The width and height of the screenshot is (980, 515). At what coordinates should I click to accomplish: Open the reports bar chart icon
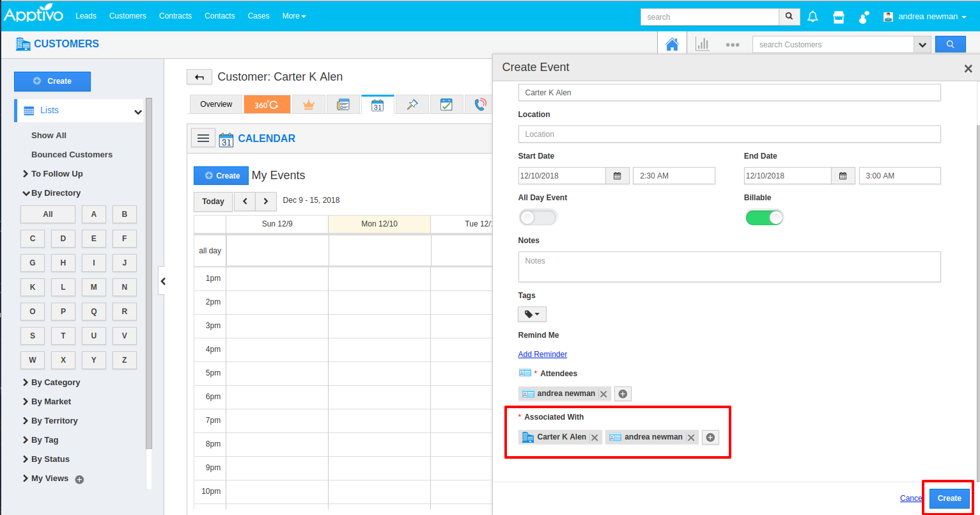point(703,44)
